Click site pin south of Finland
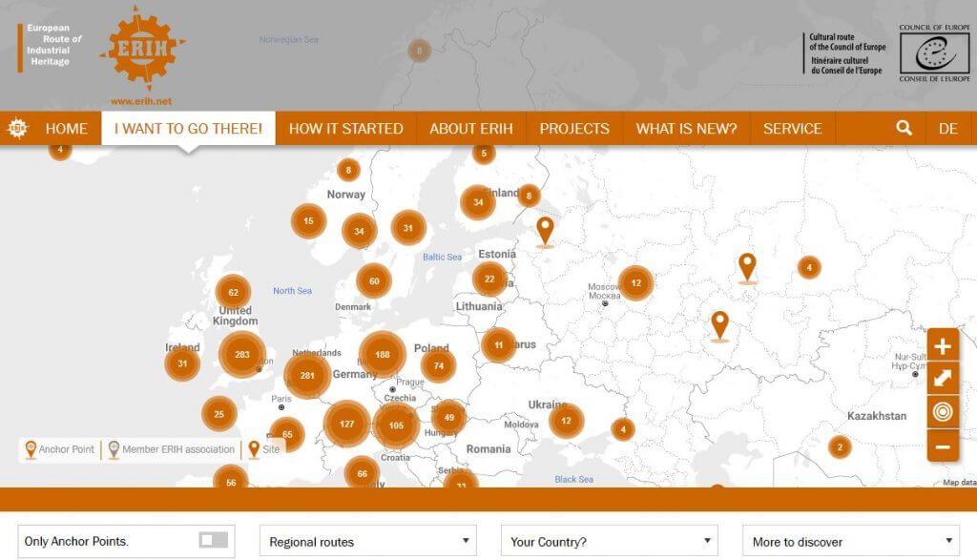This screenshot has height=560, width=977. [545, 232]
